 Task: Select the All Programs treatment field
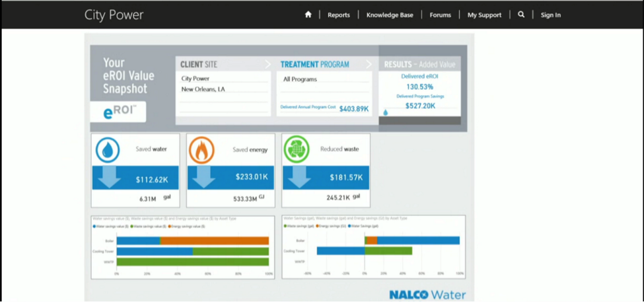coord(324,79)
